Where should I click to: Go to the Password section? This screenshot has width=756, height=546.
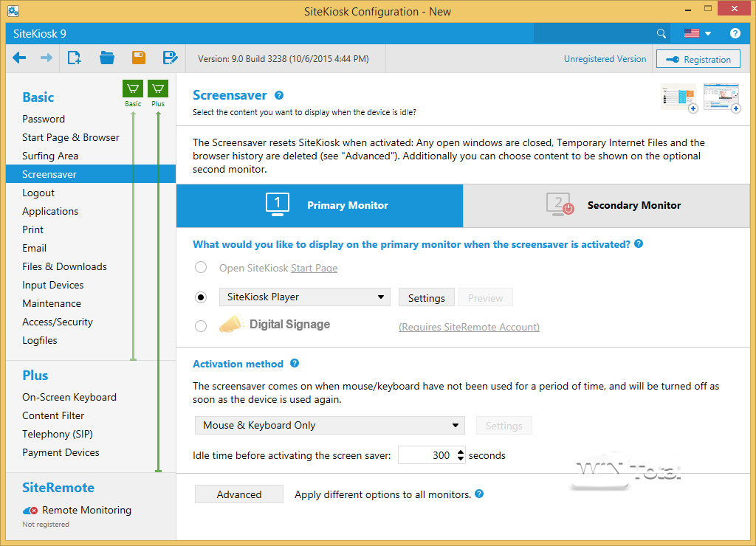point(44,119)
